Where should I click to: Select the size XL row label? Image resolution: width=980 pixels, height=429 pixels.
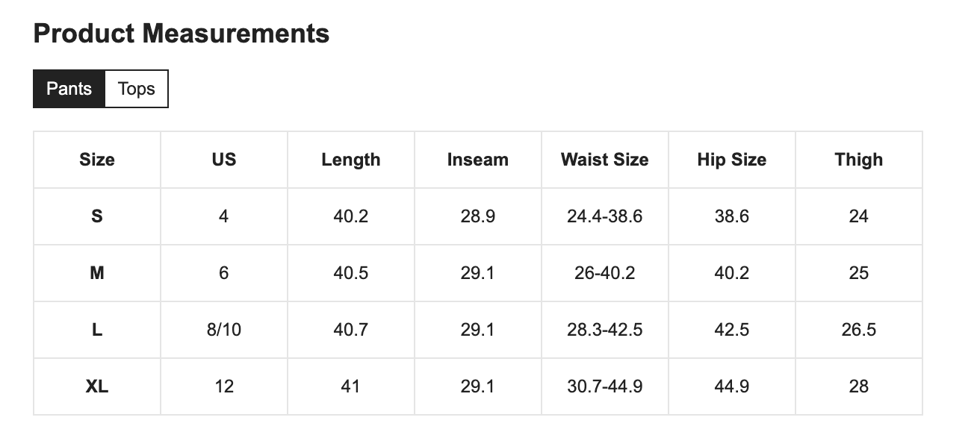97,386
